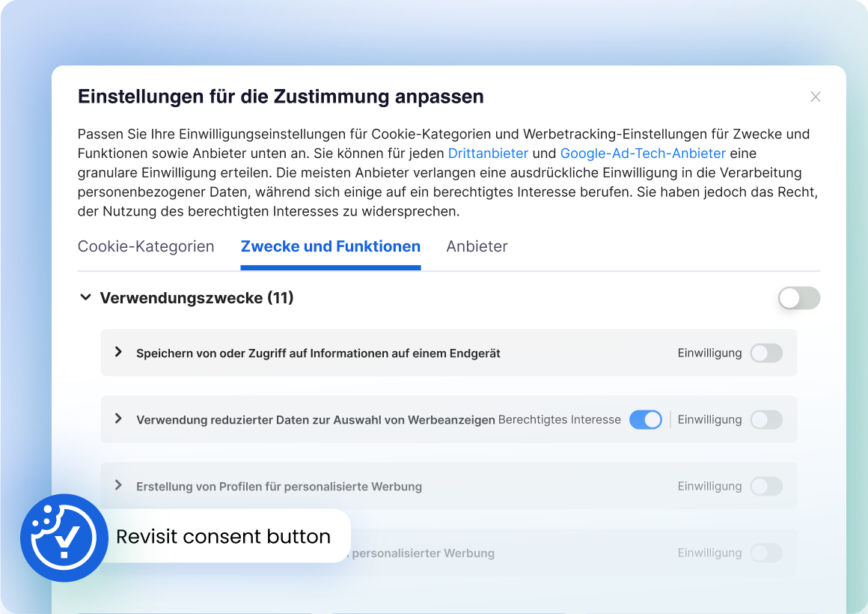Click the Erstellung von Profilen title text
868x614 pixels.
[278, 487]
